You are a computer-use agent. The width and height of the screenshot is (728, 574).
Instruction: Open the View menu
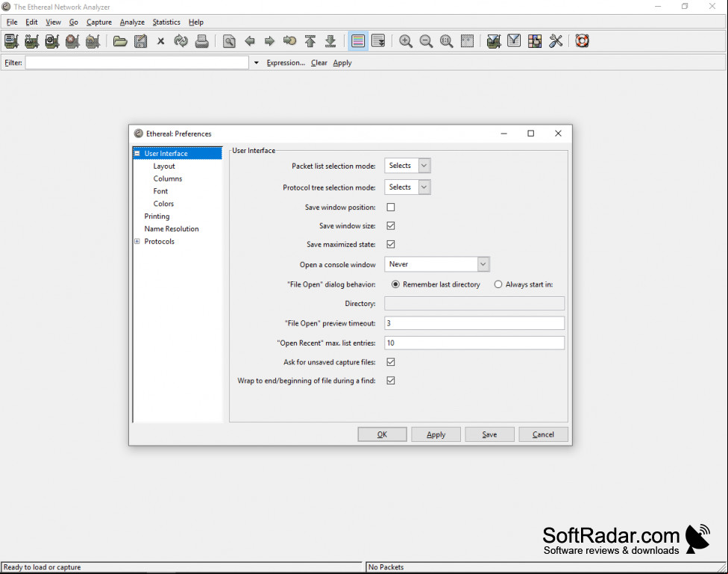[54, 22]
